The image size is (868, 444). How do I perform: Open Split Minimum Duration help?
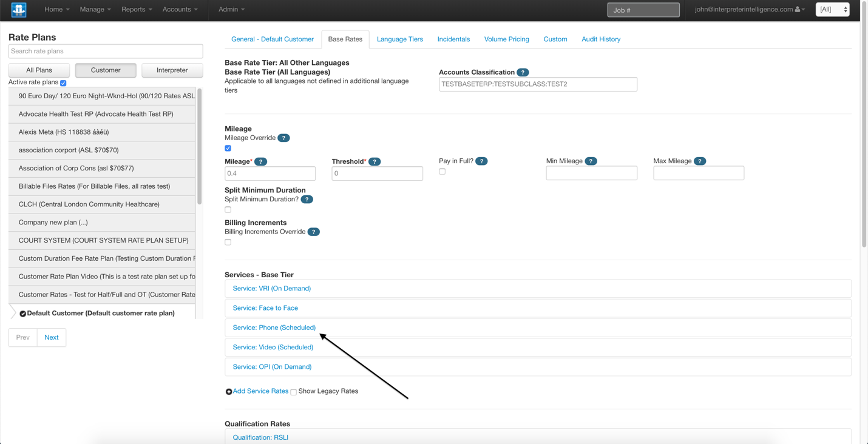tap(307, 199)
